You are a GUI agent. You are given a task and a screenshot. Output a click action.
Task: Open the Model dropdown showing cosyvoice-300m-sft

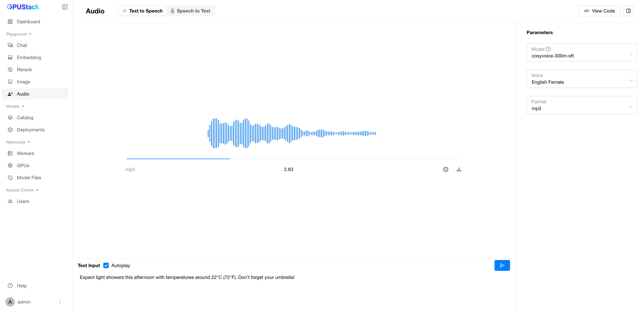click(581, 53)
